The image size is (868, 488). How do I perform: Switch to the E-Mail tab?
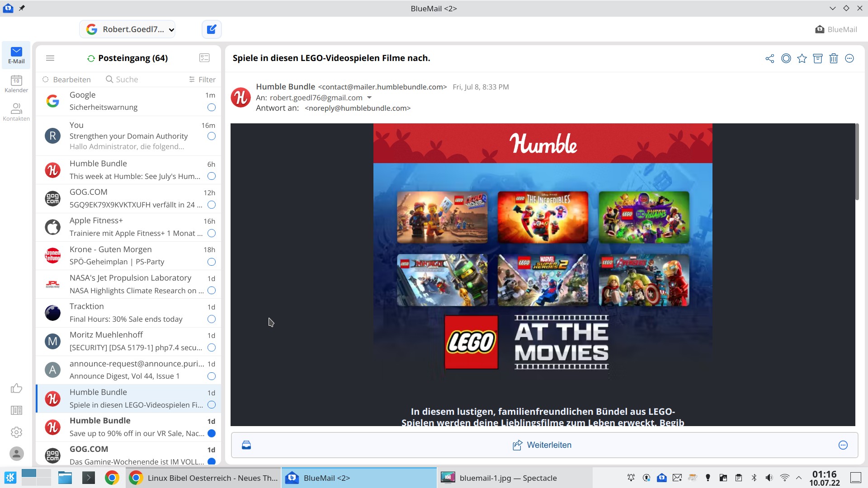coord(16,55)
